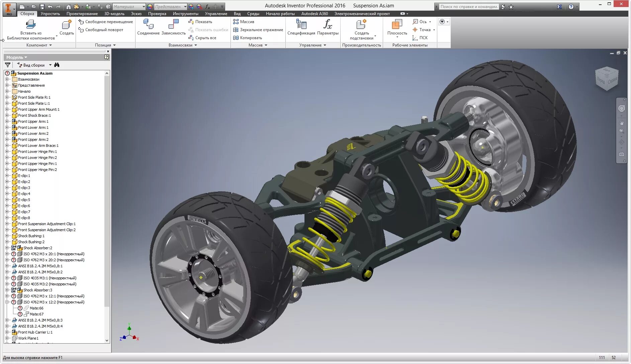Click Показать relationships button

[x=200, y=22]
